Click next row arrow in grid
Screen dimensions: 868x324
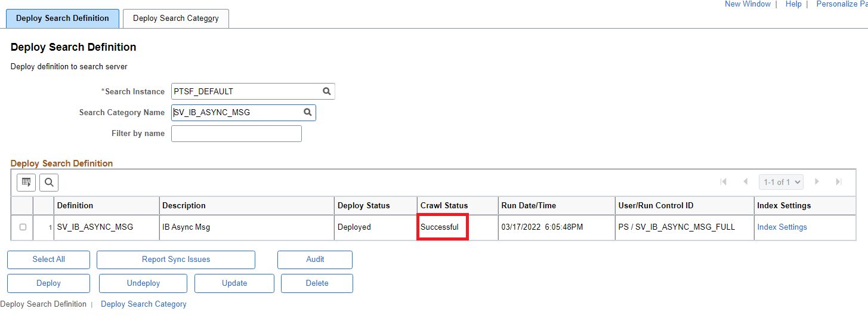817,182
